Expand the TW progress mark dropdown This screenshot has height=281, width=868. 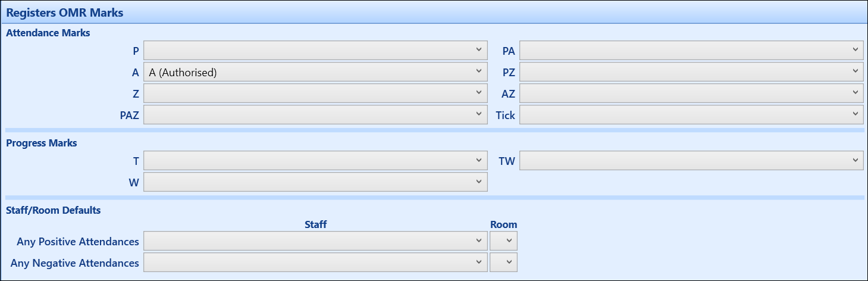pyautogui.click(x=691, y=161)
